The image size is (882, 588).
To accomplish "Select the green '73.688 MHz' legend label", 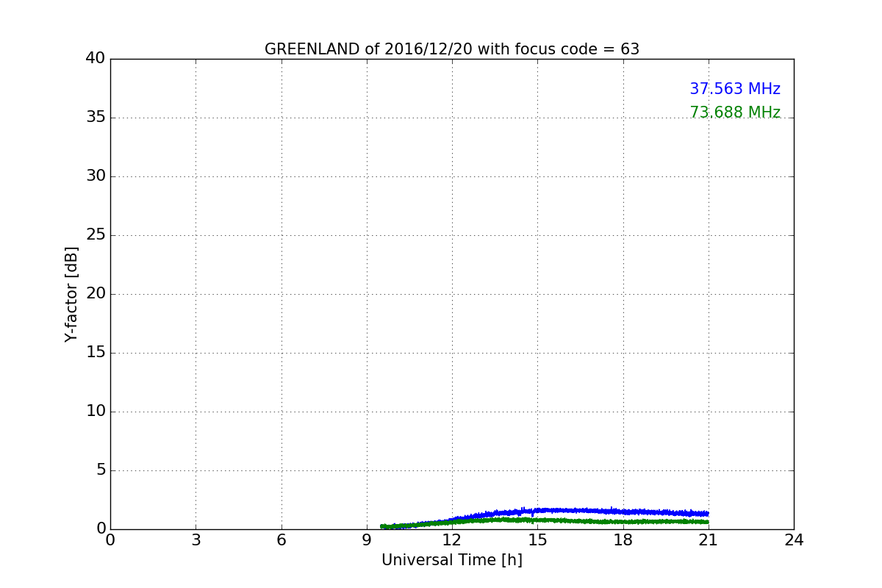I will 735,112.
